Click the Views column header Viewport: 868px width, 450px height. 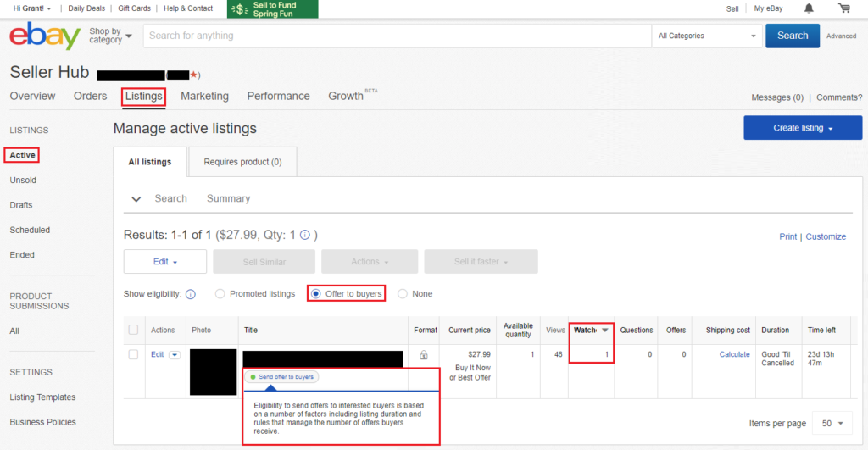coord(555,330)
